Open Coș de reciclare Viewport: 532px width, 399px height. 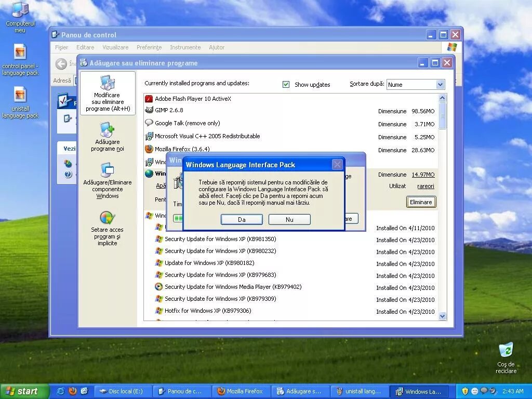pyautogui.click(x=506, y=357)
